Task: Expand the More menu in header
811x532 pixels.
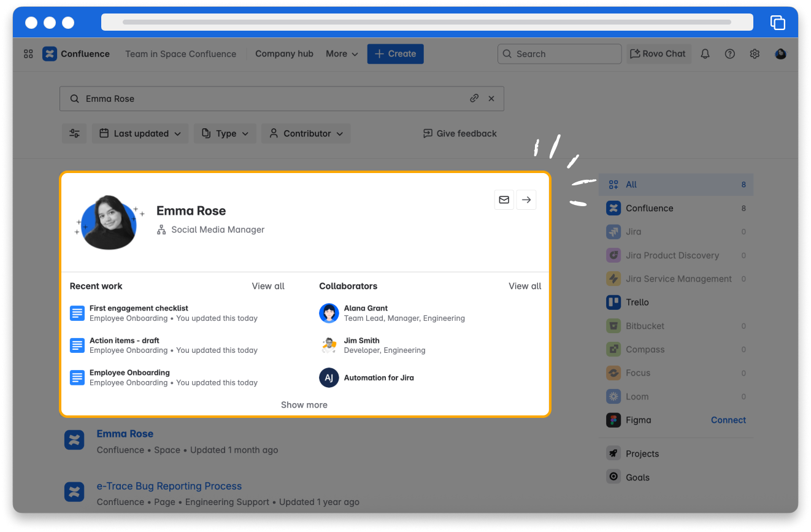Action: [x=342, y=54]
